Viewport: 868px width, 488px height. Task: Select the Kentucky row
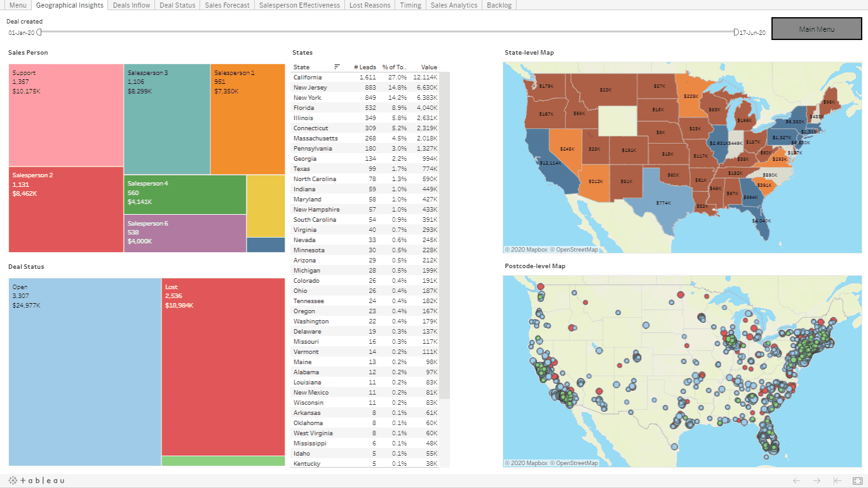[x=365, y=463]
